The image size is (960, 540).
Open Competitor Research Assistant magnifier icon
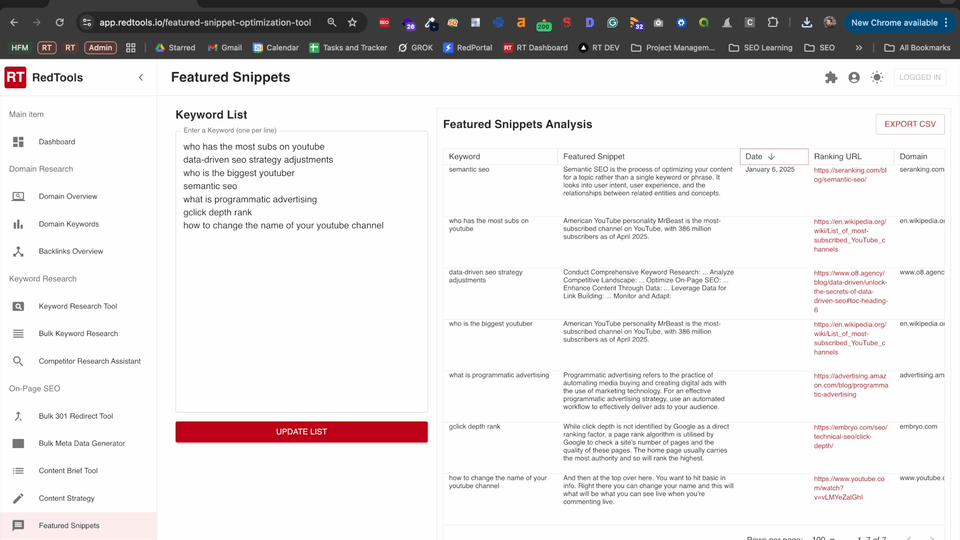[18, 361]
